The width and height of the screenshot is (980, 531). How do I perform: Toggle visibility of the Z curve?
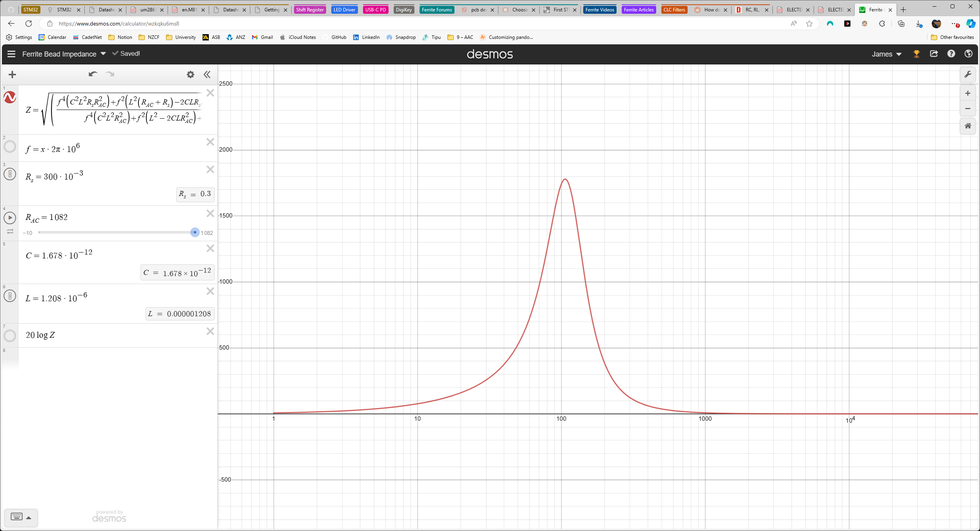coord(10,97)
